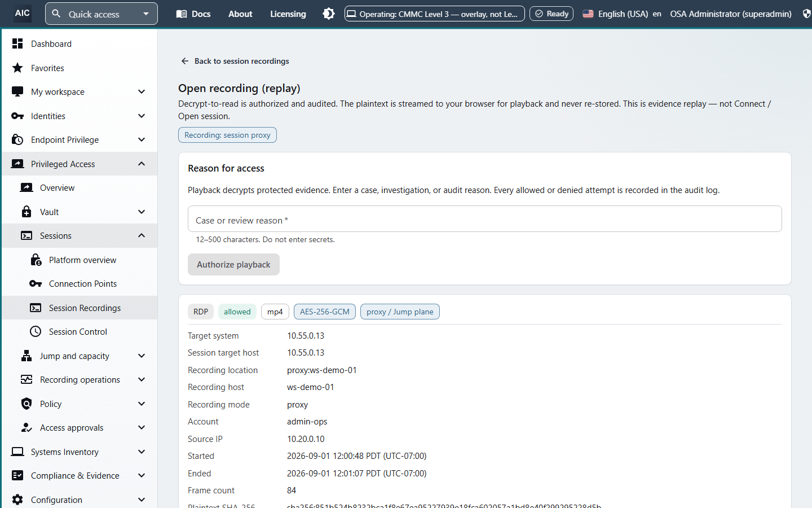Click the Ready status button
This screenshot has height=508, width=812.
(551, 14)
